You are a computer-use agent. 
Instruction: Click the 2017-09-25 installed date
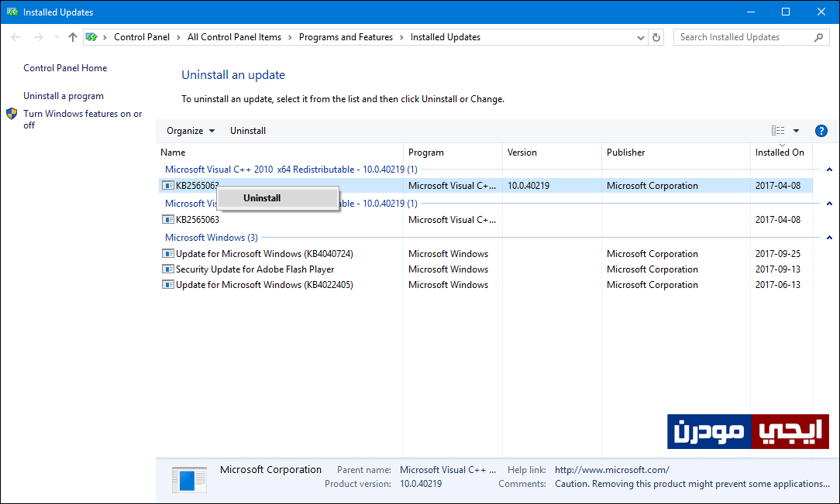[778, 254]
